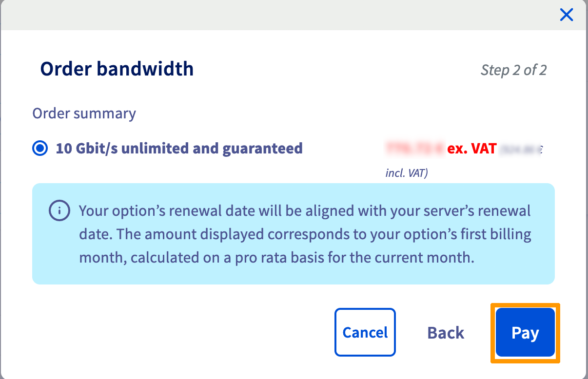Click the blurred gray incl. VAT amount

click(x=520, y=149)
